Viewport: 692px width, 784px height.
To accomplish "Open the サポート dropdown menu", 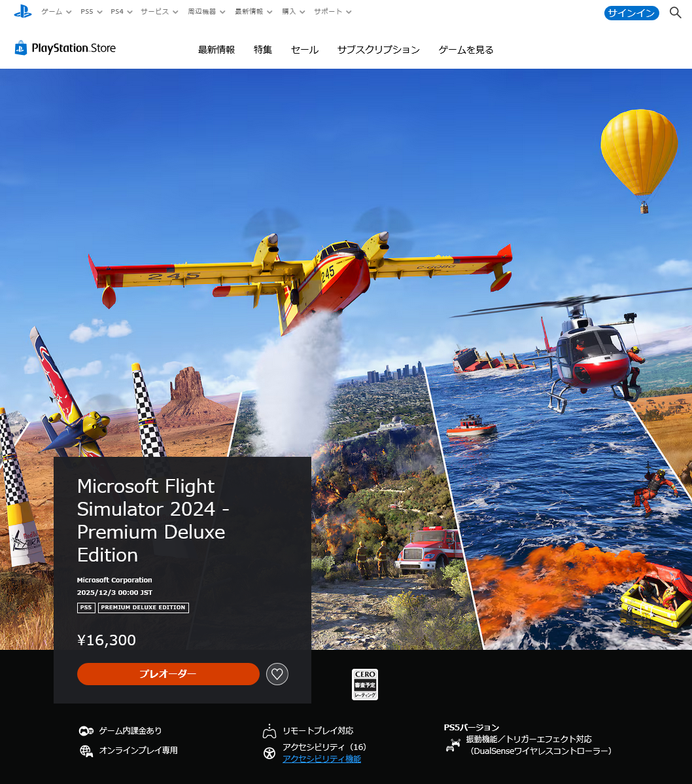I will pos(332,12).
